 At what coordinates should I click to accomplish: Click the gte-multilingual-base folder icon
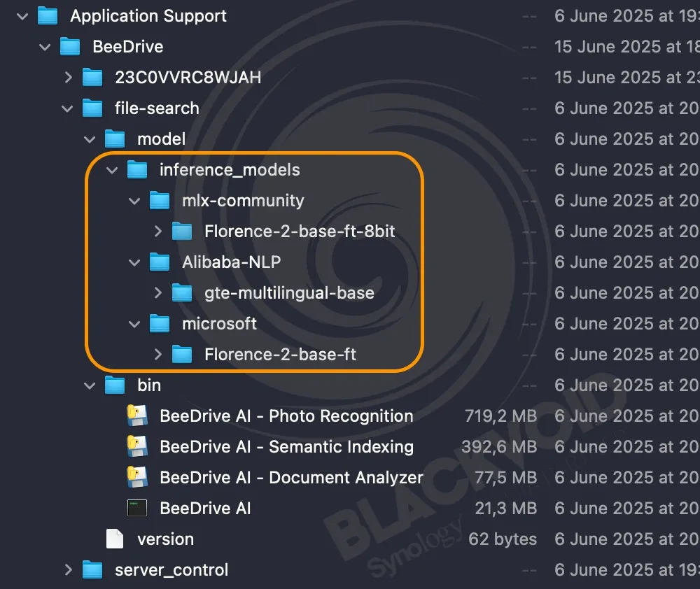point(182,293)
